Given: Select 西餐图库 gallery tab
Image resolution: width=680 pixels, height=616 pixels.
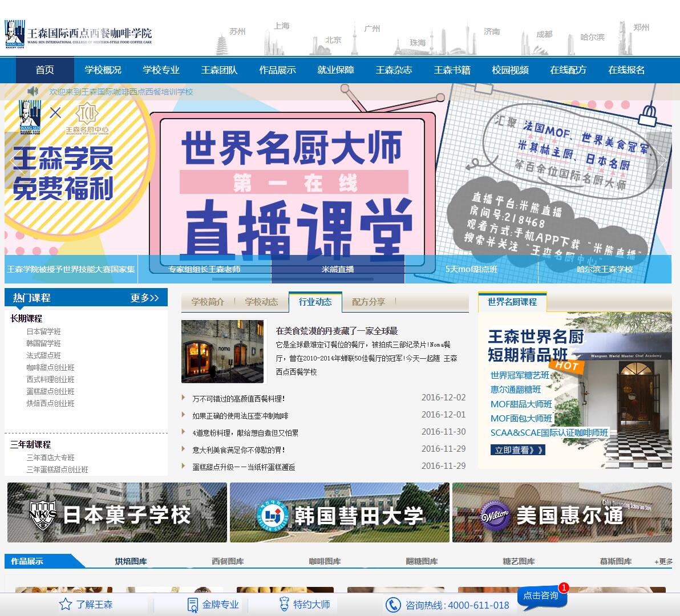Looking at the screenshot, I should click(x=228, y=561).
